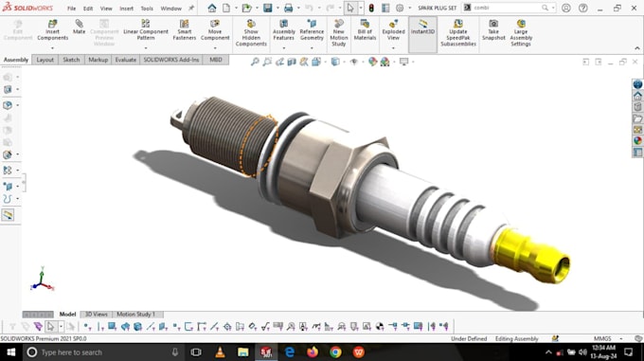644x361 pixels.
Task: Expand the Assembly Features dropdown arrow
Action: click(x=284, y=48)
